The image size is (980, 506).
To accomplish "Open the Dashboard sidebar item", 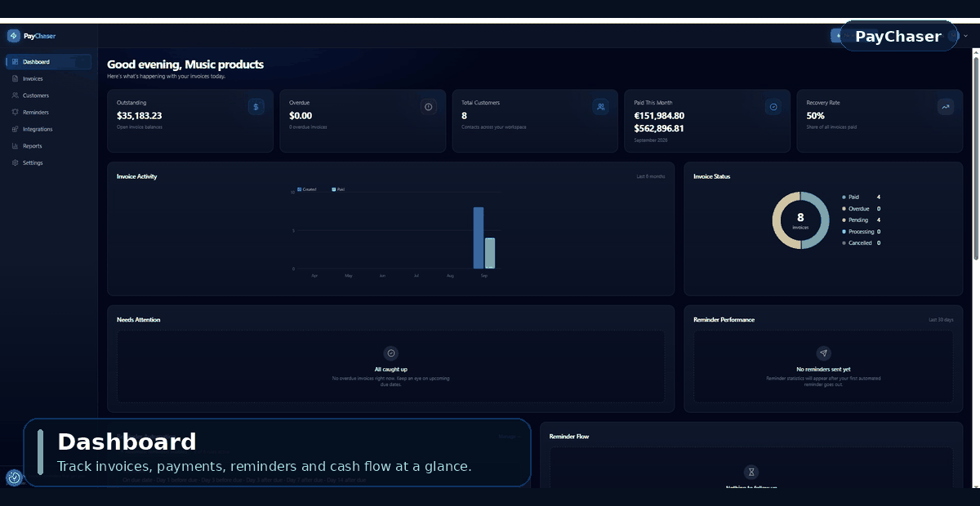I will click(x=48, y=62).
